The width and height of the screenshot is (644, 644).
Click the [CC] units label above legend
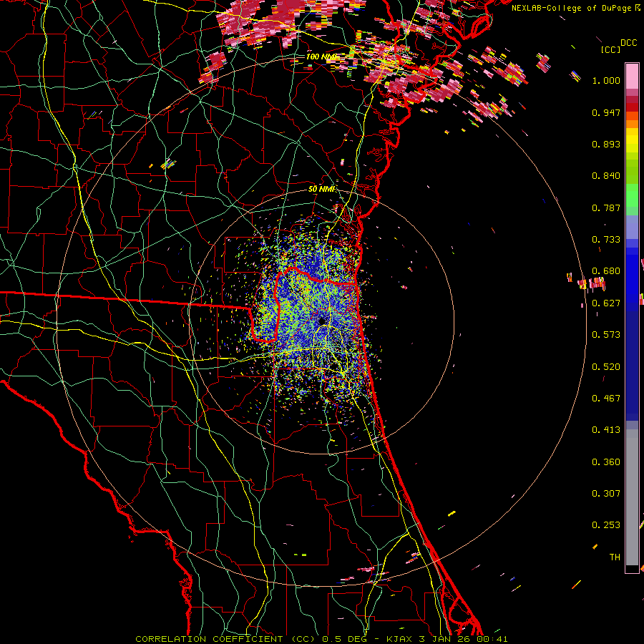(610, 49)
